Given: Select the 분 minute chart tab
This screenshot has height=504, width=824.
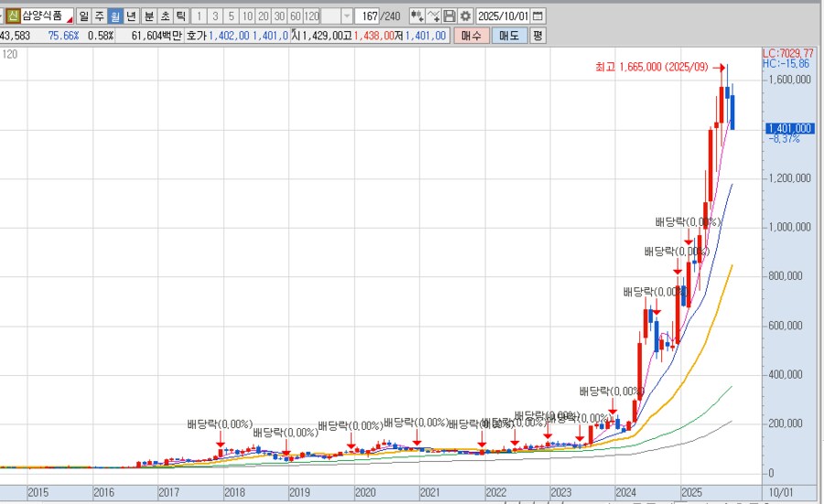Looking at the screenshot, I should (148, 16).
